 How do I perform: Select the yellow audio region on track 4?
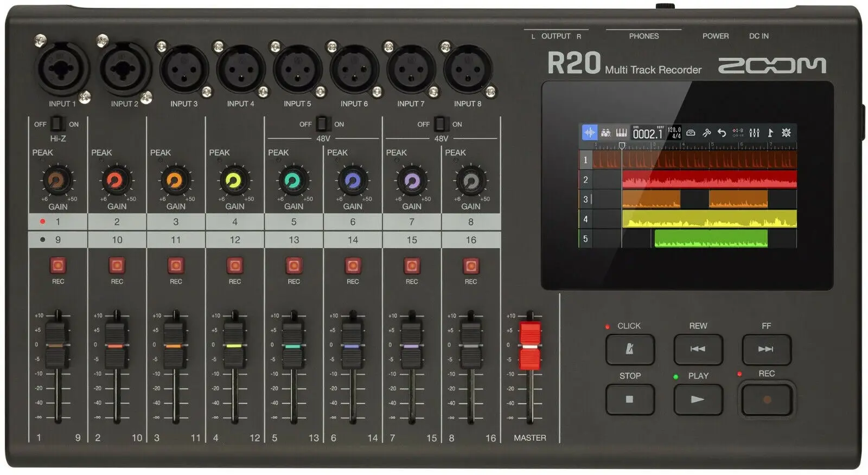click(710, 219)
